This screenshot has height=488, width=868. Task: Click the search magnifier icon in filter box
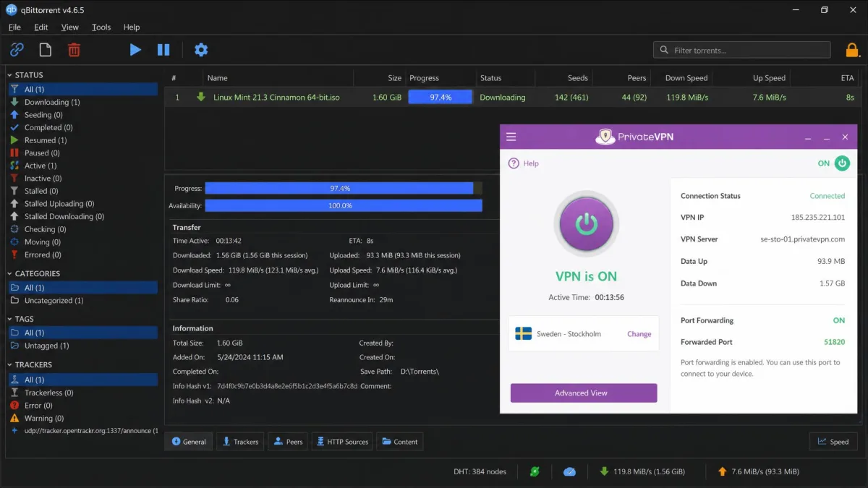coord(664,50)
